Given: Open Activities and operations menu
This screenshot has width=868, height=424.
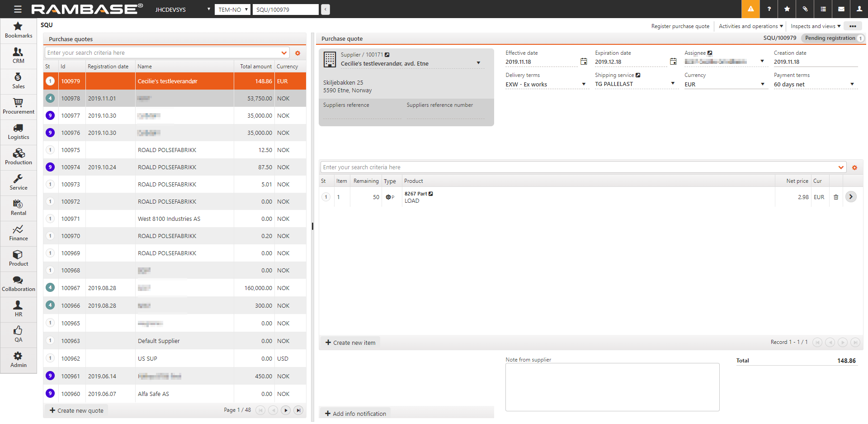Looking at the screenshot, I should coord(750,26).
